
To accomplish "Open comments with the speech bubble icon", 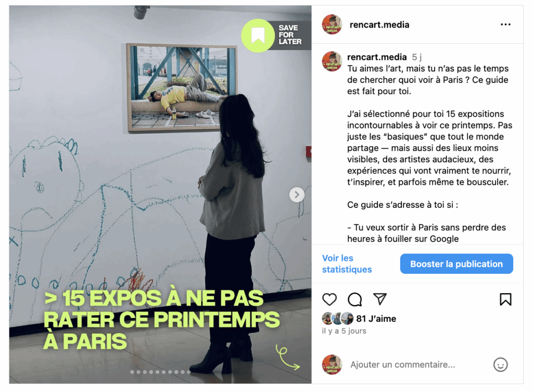I will 354,299.
